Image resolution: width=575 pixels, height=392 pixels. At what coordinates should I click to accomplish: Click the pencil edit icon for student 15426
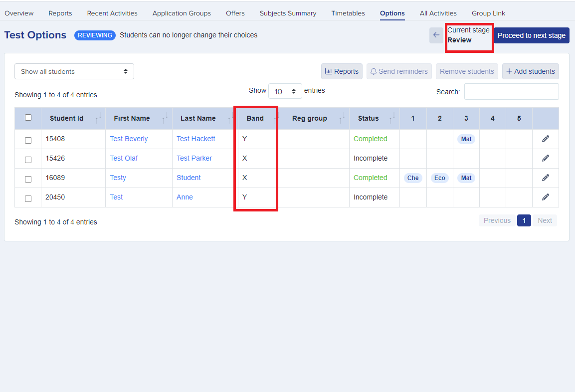coord(545,158)
